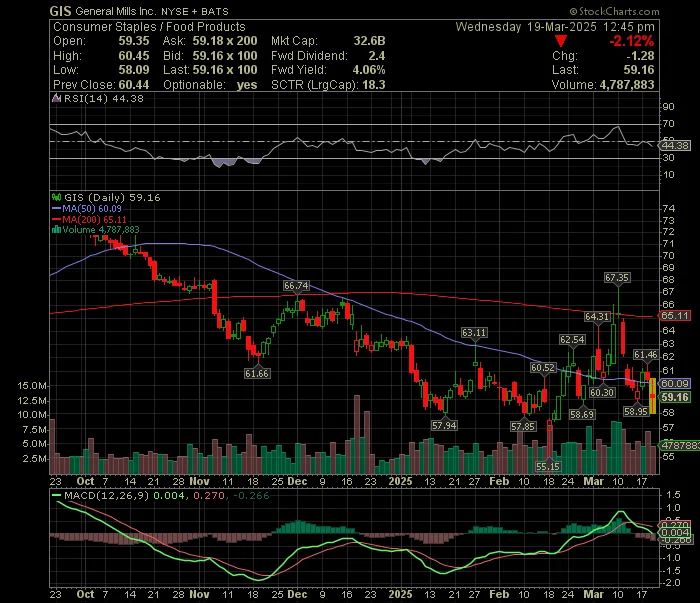Click the 62.54 price label

(572, 340)
